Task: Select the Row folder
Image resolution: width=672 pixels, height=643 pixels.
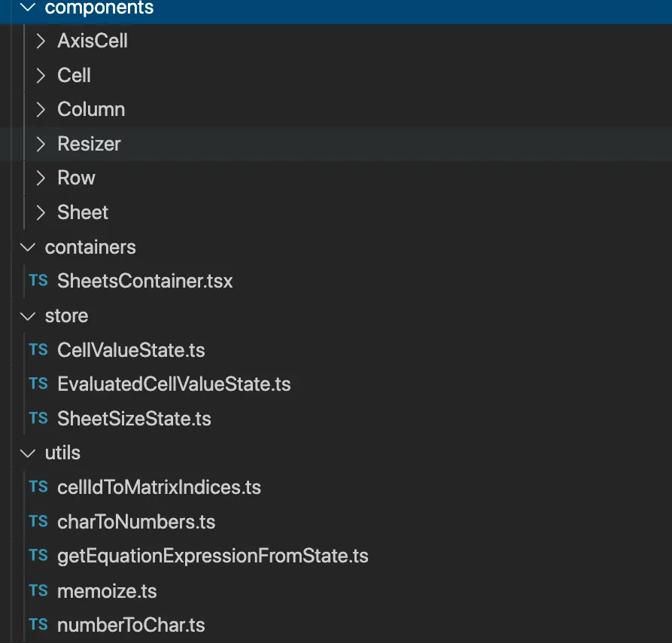Action: (x=75, y=178)
